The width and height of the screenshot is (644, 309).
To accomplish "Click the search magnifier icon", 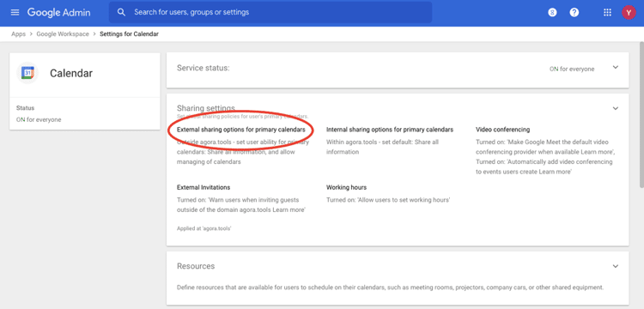I will point(121,12).
